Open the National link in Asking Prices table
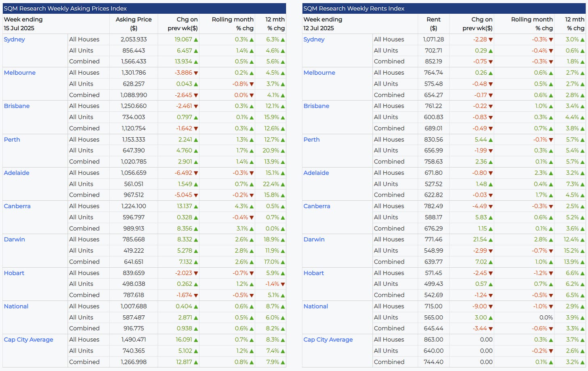 [16, 306]
